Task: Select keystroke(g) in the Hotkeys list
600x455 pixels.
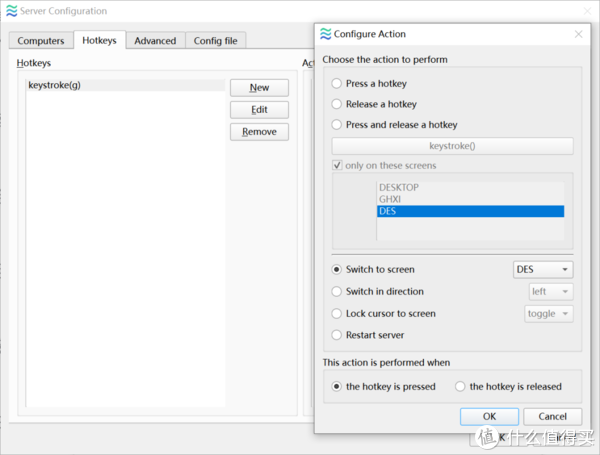Action: pos(125,85)
